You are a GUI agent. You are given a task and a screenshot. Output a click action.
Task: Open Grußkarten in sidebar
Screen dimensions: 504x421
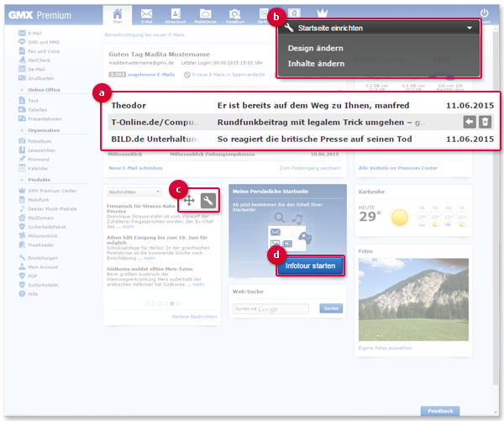tap(36, 78)
